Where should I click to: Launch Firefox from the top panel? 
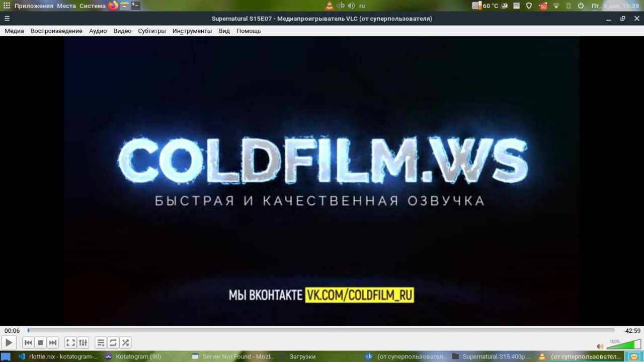pos(113,6)
